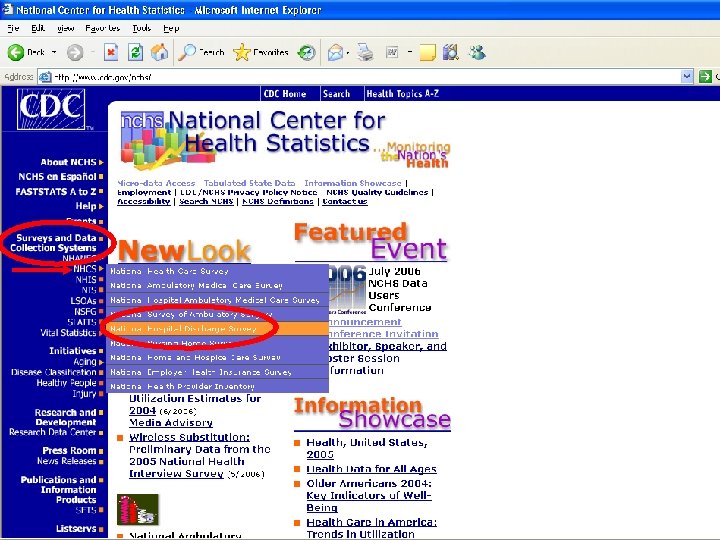Screen dimensions: 720x540
Task: Click the Mail envelope icon
Action: coord(335,53)
